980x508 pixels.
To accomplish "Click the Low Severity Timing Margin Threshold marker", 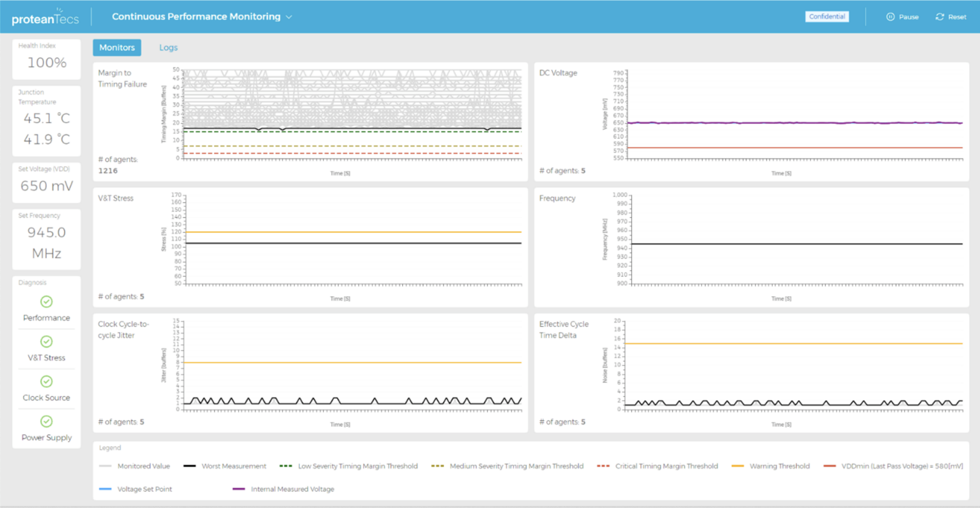I will pos(286,466).
